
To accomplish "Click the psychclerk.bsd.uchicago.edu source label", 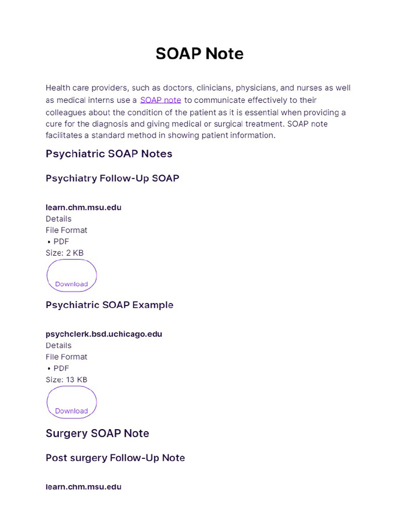I will coord(104,334).
